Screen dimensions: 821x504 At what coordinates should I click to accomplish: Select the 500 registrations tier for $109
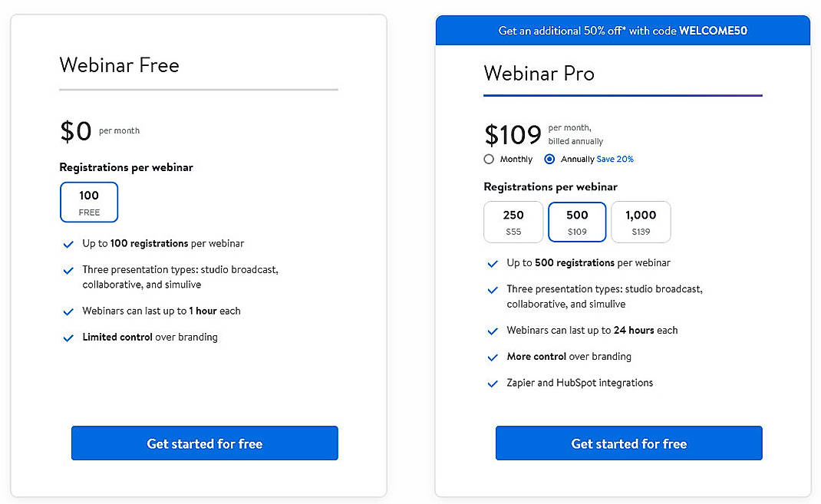click(577, 222)
